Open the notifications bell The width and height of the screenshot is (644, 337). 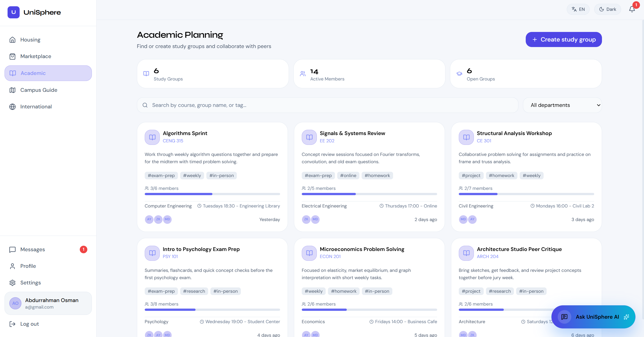pos(631,9)
